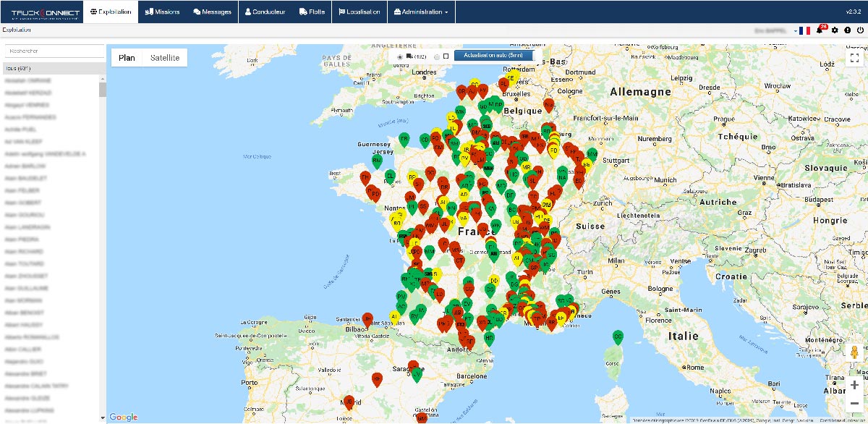
Task: Click the Actualisation auto (5mn) button
Action: coord(494,56)
